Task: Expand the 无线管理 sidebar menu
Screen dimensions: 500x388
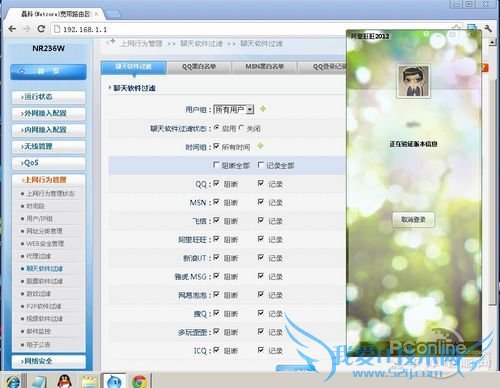Action: click(x=49, y=146)
